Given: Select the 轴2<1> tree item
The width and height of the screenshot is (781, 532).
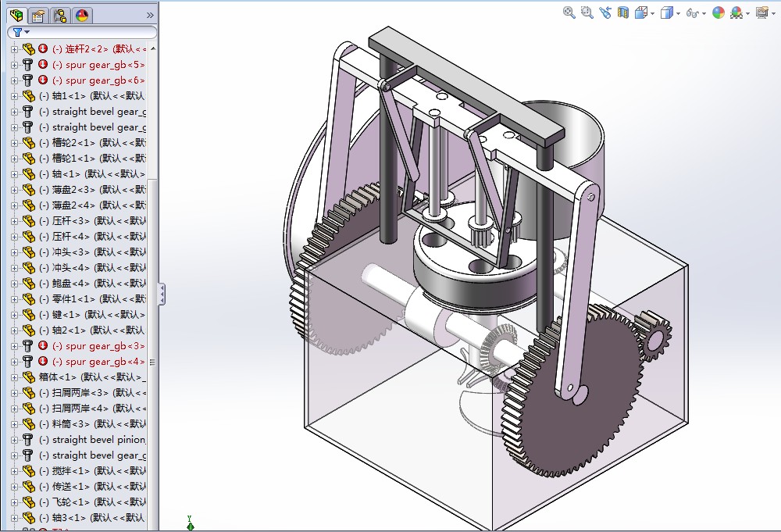Looking at the screenshot, I should [x=91, y=330].
